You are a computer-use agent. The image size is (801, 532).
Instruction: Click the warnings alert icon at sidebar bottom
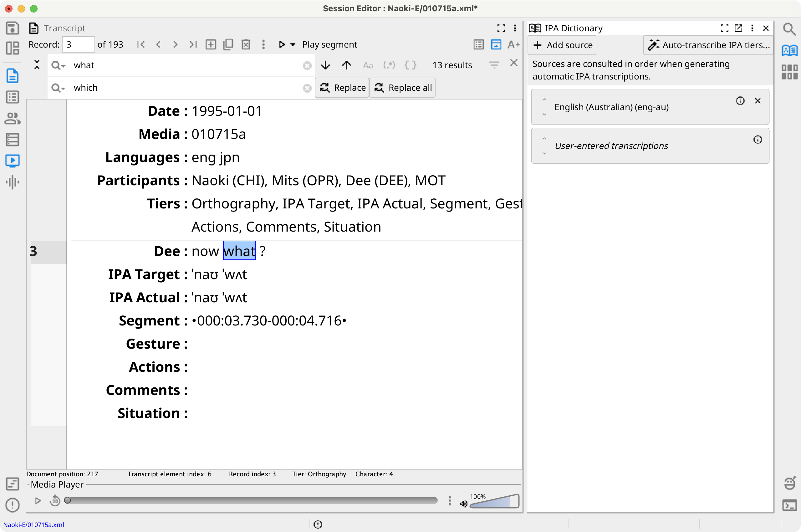13,505
